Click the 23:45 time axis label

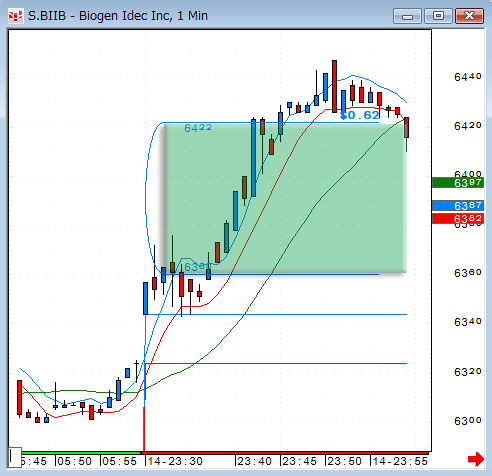click(299, 461)
